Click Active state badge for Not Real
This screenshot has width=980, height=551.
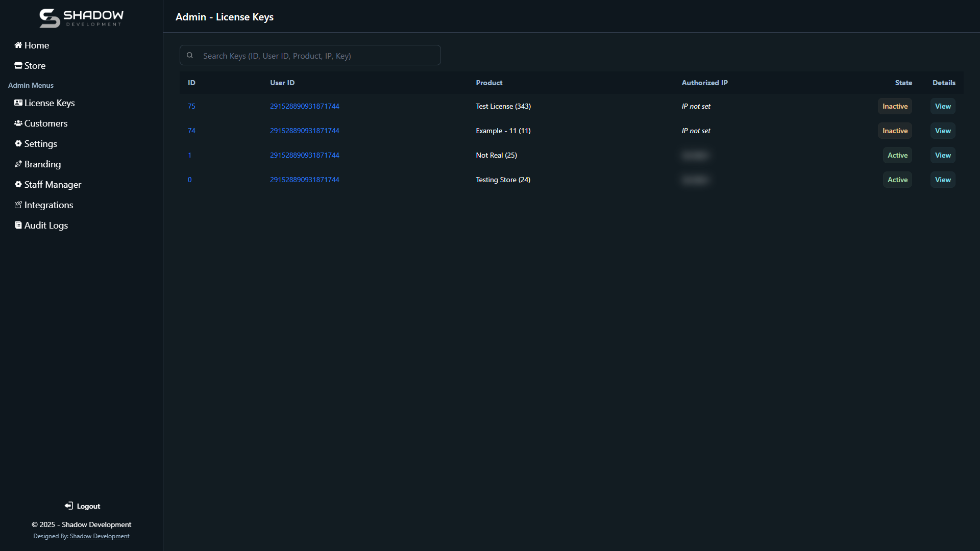pyautogui.click(x=897, y=156)
